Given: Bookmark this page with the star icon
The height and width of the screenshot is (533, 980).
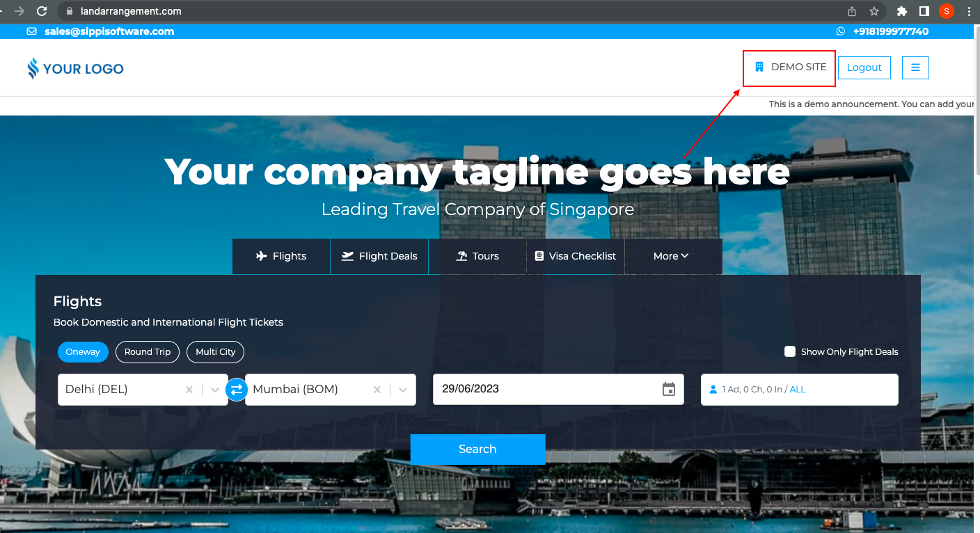Looking at the screenshot, I should coord(874,11).
